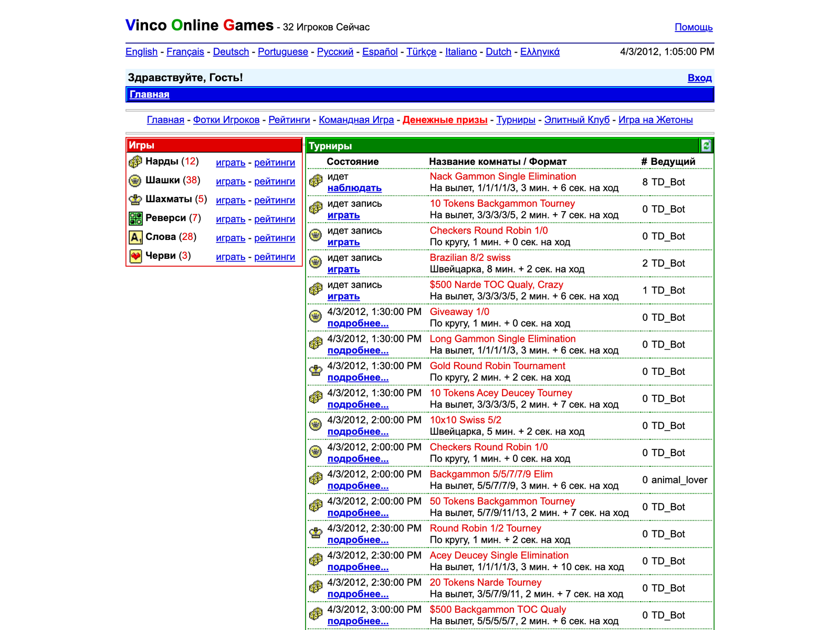Open подробнее for Giveaway 1/0 tournament
The width and height of the screenshot is (840, 630).
pos(358,323)
